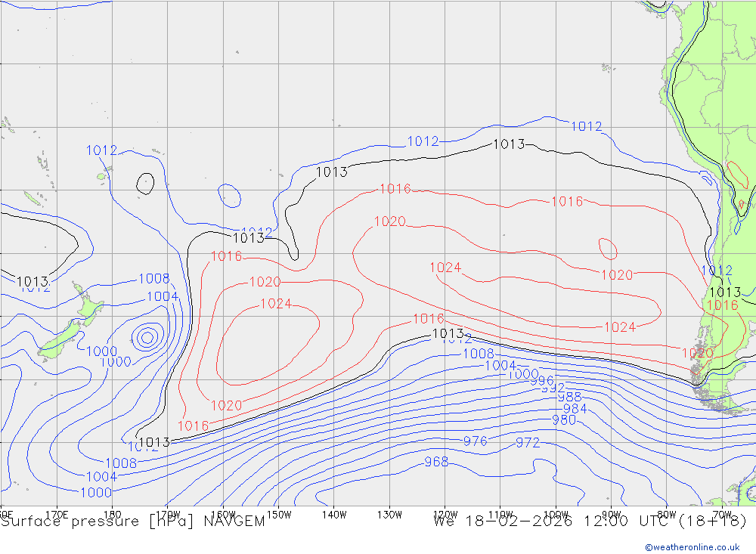Select the 996 isobar label
This screenshot has height=554, width=756.
click(542, 380)
